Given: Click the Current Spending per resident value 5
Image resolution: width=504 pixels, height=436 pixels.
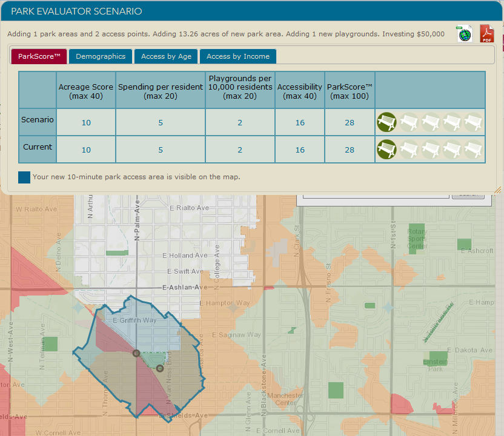Looking at the screenshot, I should [161, 150].
